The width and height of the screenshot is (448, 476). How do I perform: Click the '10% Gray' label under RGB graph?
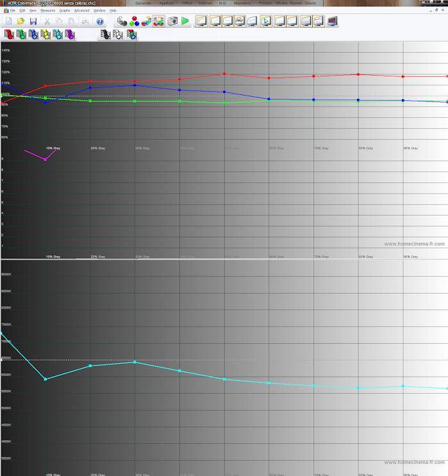[53, 148]
